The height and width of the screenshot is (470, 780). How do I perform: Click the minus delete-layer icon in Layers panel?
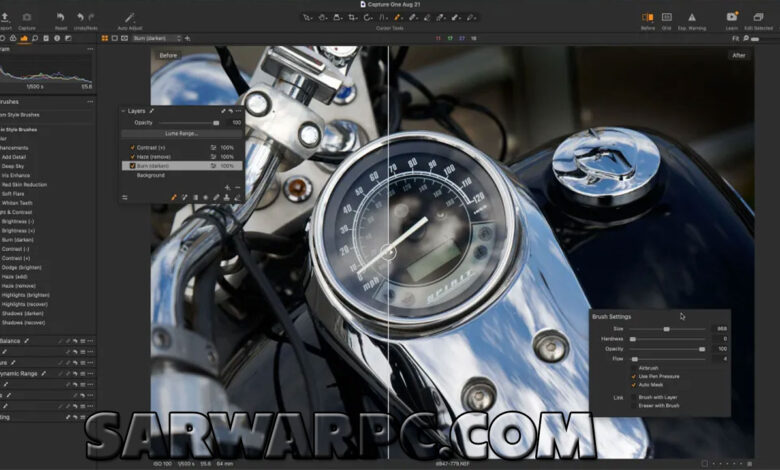(237, 188)
